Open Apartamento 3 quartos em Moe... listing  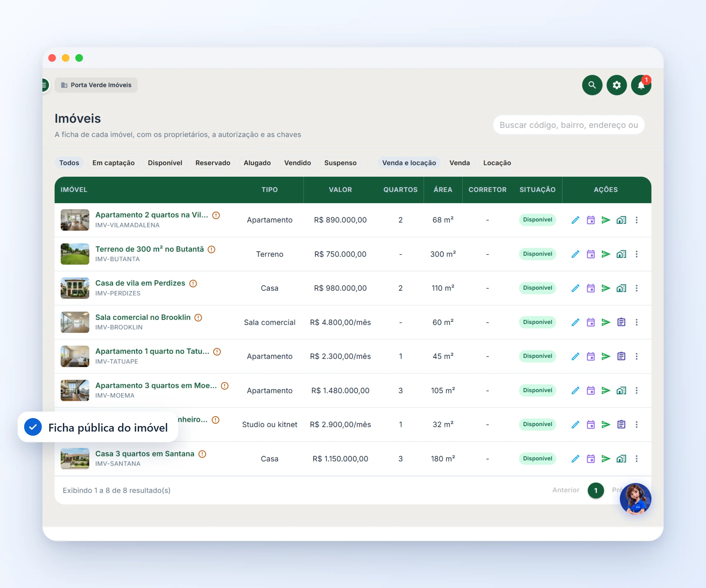[x=156, y=385]
